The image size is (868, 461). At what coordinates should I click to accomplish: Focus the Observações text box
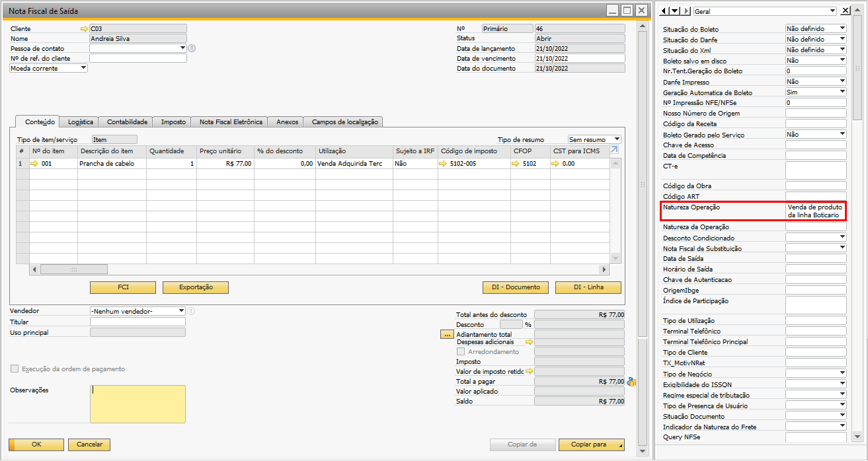[x=138, y=404]
